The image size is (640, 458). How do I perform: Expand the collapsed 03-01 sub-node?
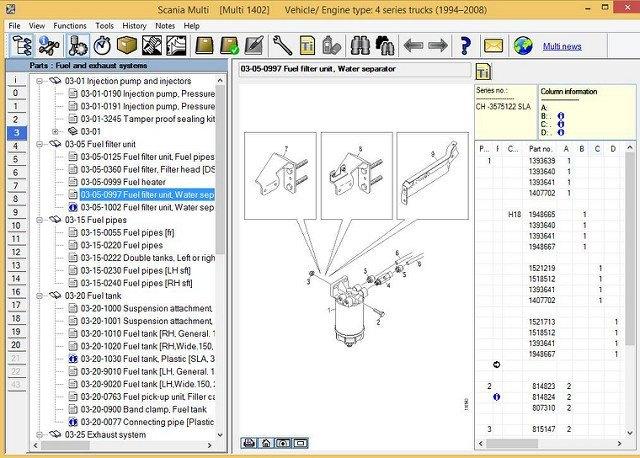pyautogui.click(x=55, y=131)
